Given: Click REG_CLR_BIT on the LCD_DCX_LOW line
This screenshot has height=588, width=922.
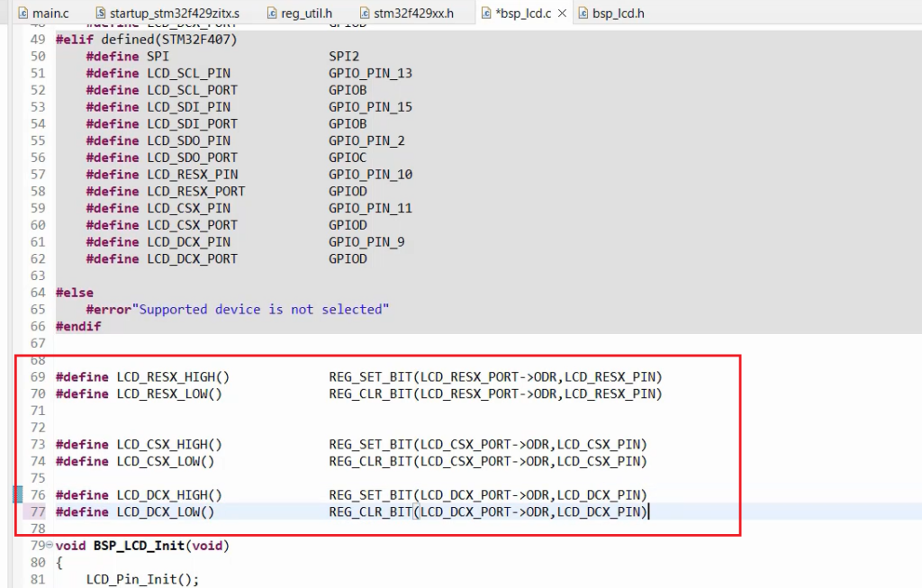Looking at the screenshot, I should point(370,512).
